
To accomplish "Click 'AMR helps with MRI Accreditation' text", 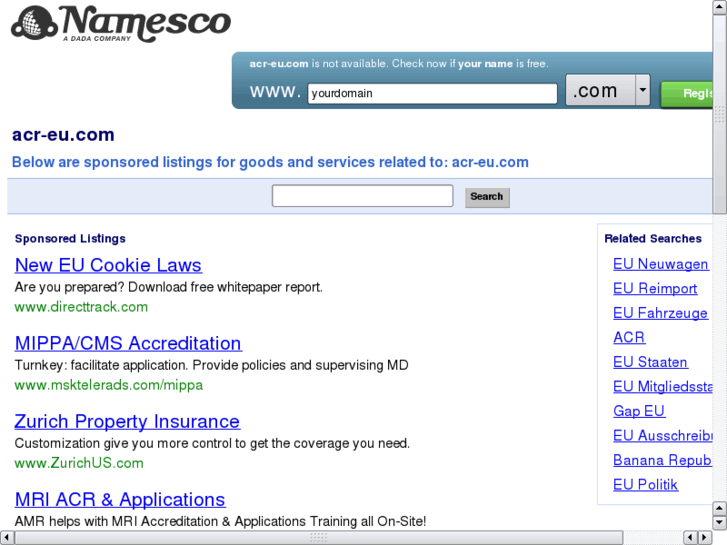I will coord(220,521).
